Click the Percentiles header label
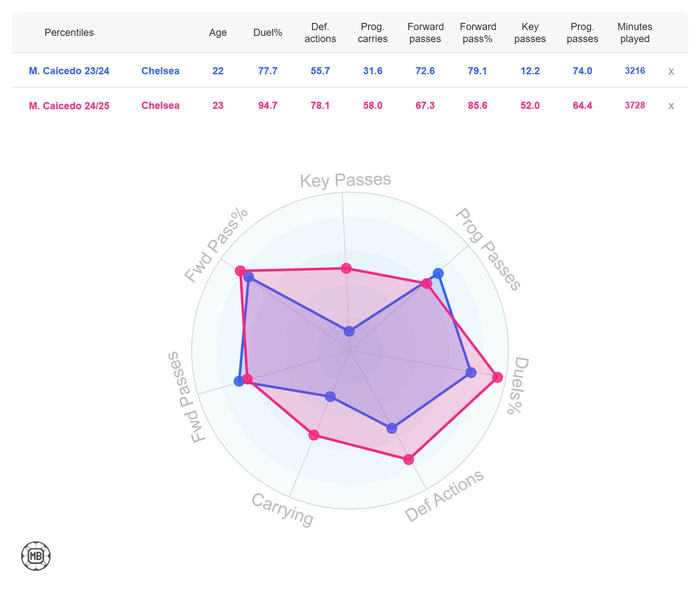700x602 pixels. [69, 33]
